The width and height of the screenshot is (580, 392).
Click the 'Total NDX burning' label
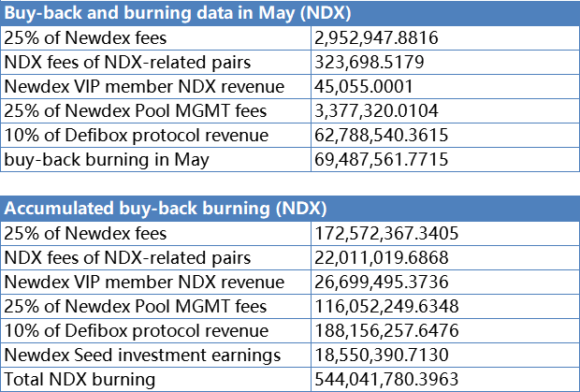point(80,380)
